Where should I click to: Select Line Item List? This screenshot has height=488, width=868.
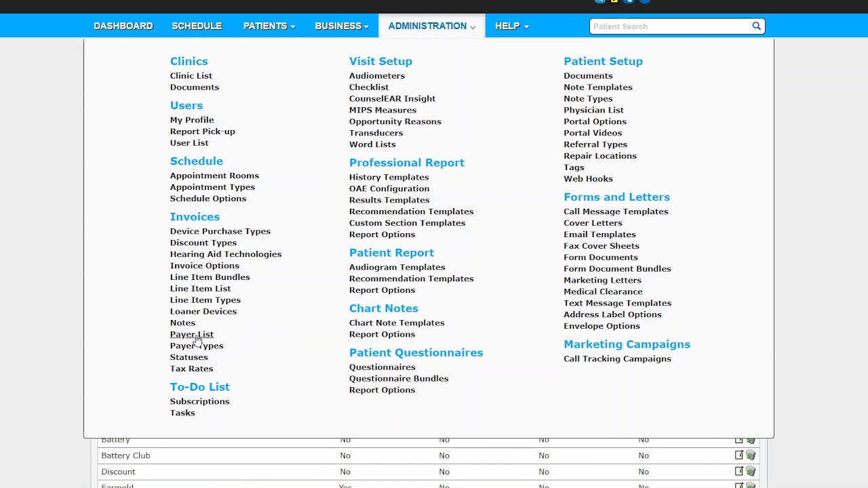click(201, 289)
